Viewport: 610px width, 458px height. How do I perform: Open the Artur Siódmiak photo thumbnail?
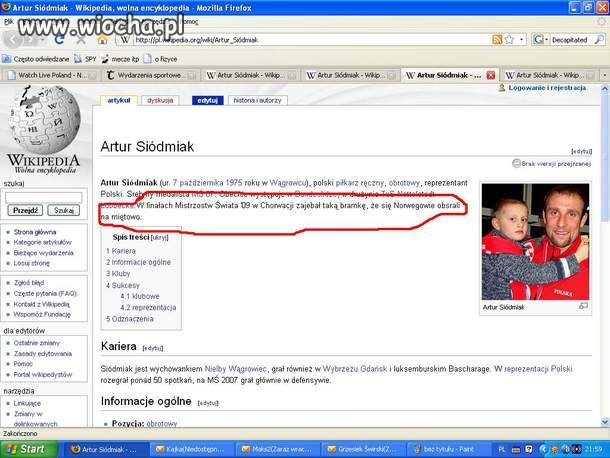click(x=535, y=242)
